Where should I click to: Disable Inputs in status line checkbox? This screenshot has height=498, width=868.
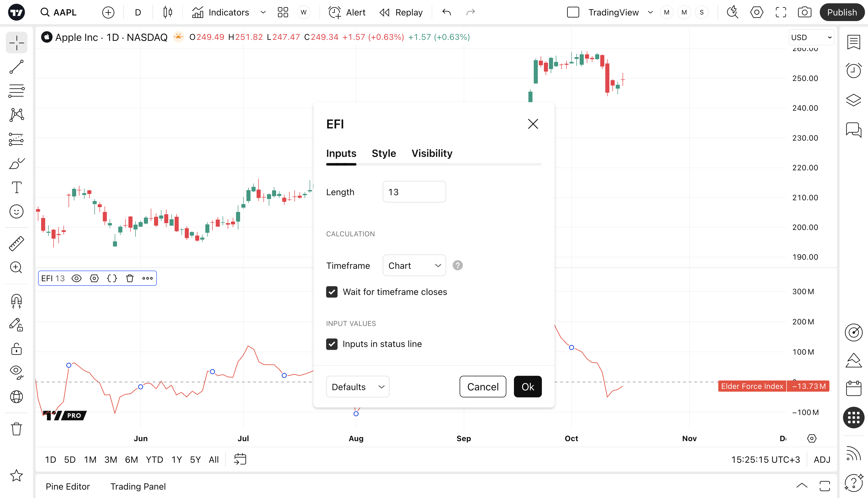[332, 344]
